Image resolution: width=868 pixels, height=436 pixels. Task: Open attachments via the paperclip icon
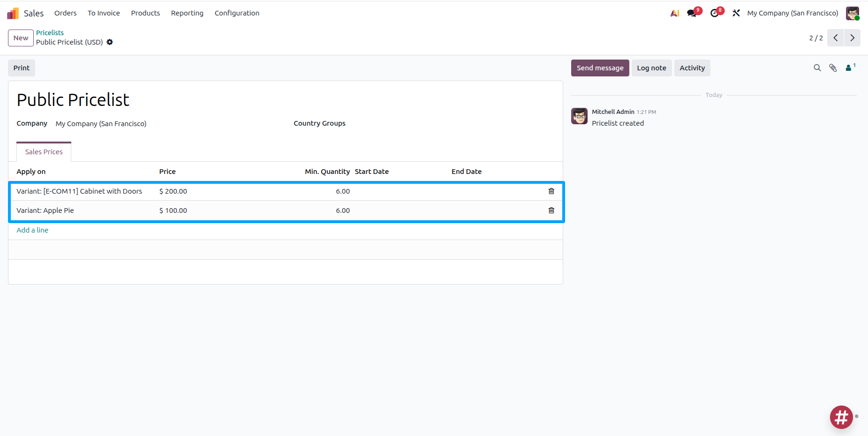833,68
